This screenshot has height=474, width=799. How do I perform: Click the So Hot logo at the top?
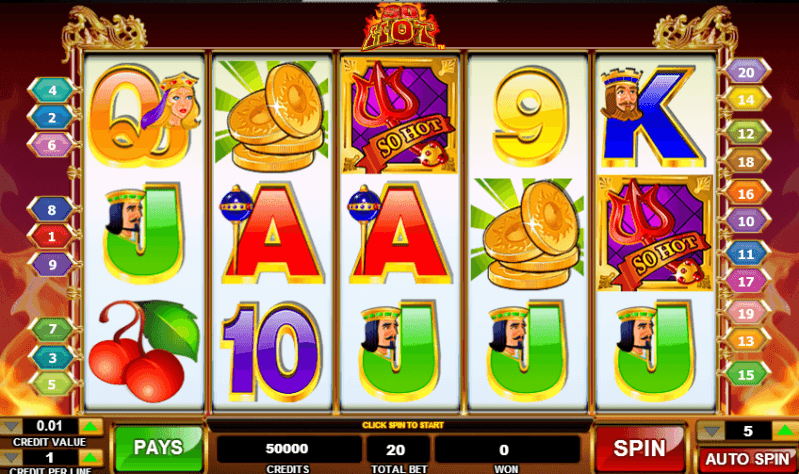pyautogui.click(x=401, y=27)
